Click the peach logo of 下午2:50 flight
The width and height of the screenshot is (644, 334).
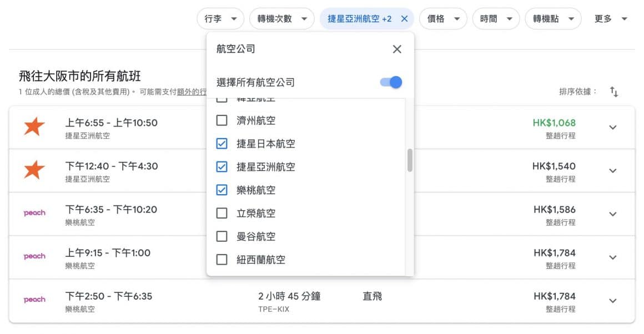(x=34, y=300)
